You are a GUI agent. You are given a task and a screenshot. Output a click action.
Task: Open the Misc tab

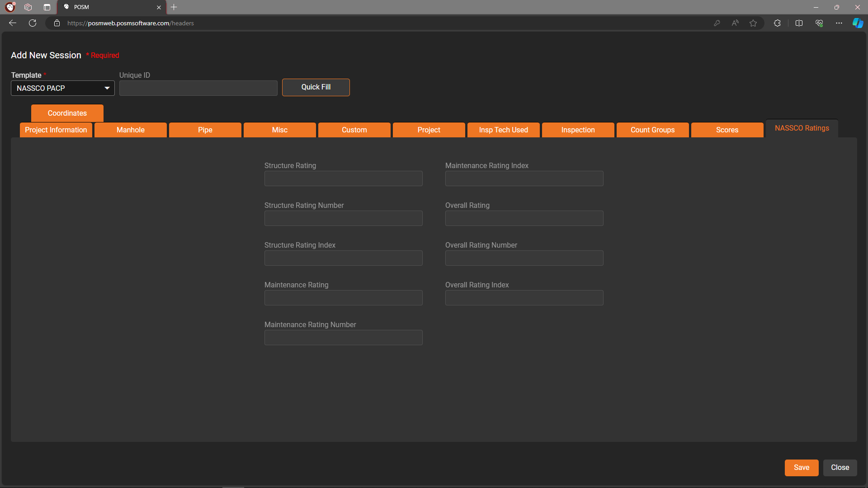[280, 130]
